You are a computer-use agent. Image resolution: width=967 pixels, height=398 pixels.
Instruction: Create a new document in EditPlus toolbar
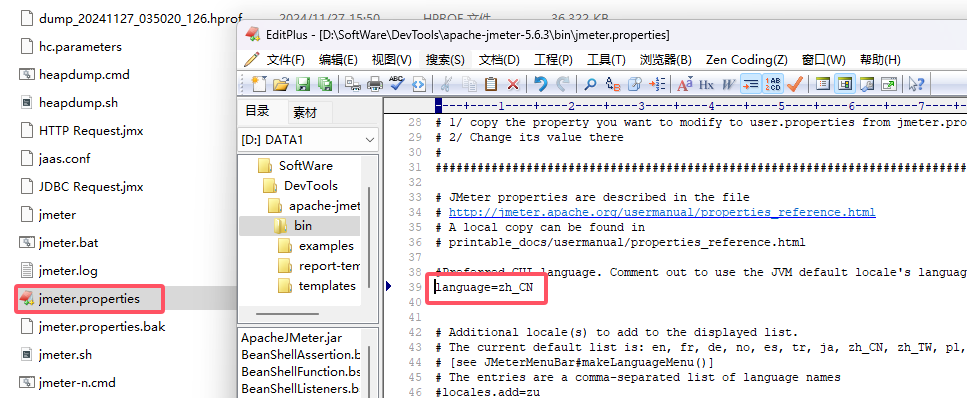click(258, 83)
